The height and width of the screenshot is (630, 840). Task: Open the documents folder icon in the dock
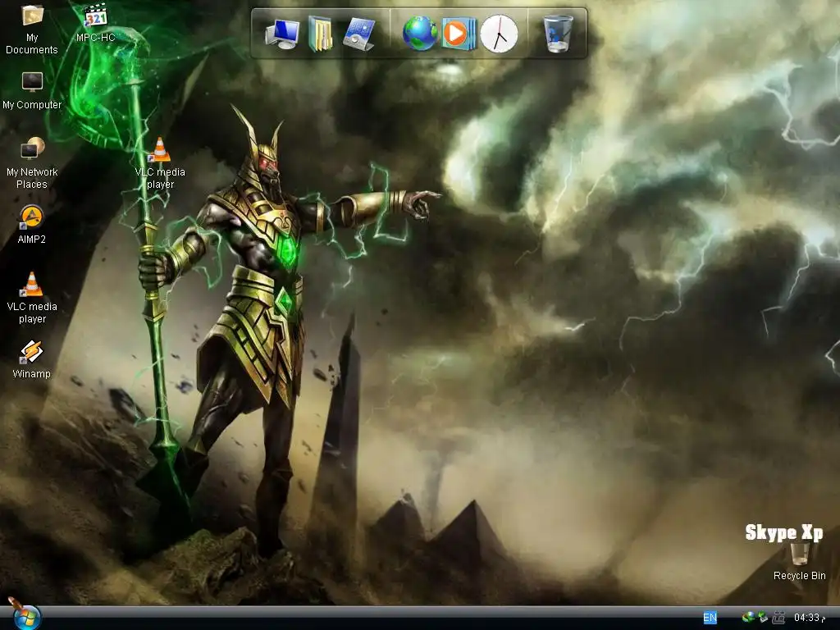[x=321, y=34]
